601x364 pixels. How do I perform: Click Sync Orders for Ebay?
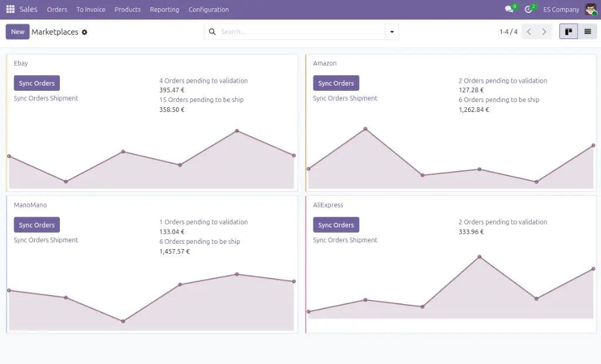coord(36,83)
